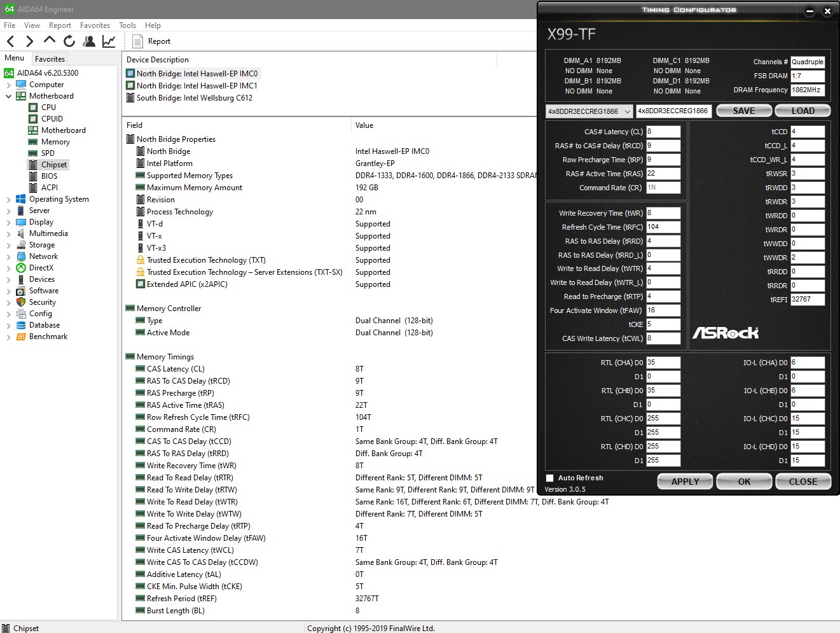Click the Command Rate (CR) field in Timing Configurator
The height and width of the screenshot is (633, 840).
click(x=663, y=188)
